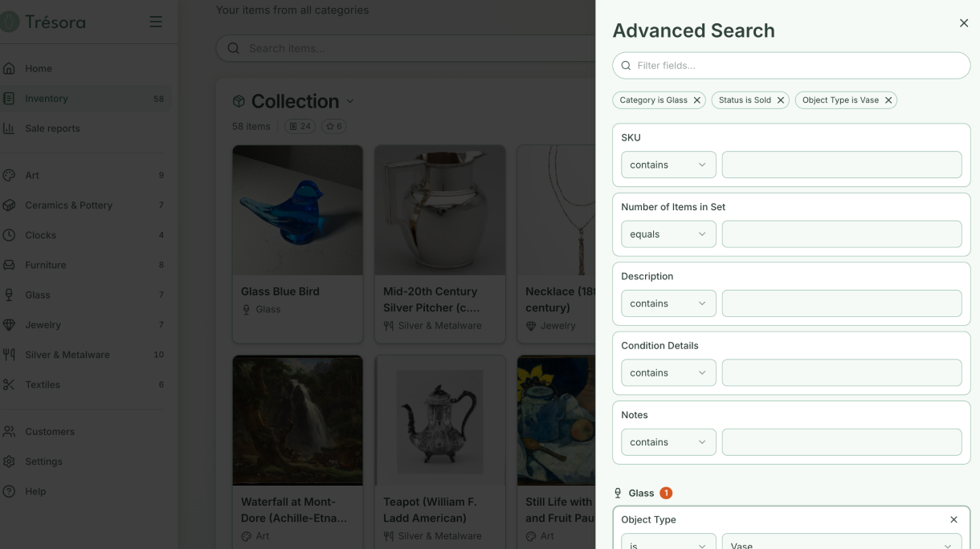Viewport: 980px width, 549px height.
Task: Toggle the sets count badge showing 24
Action: 300,126
